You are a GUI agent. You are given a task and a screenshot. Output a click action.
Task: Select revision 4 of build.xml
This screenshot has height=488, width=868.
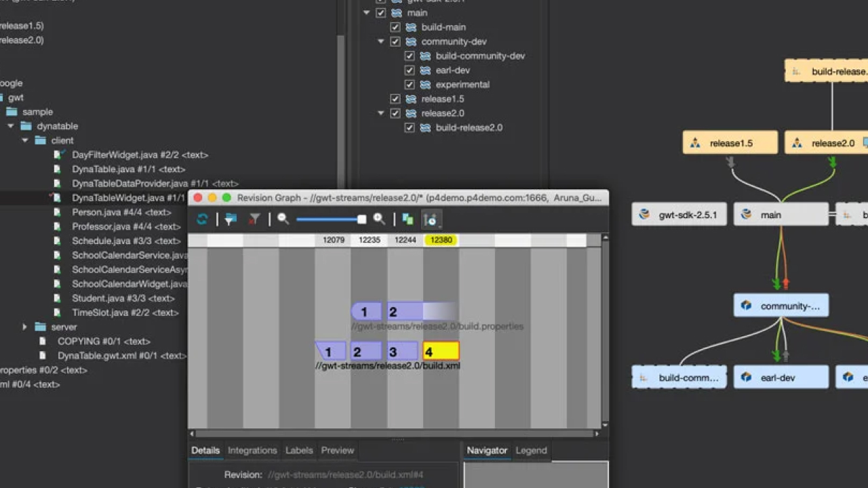[441, 351]
